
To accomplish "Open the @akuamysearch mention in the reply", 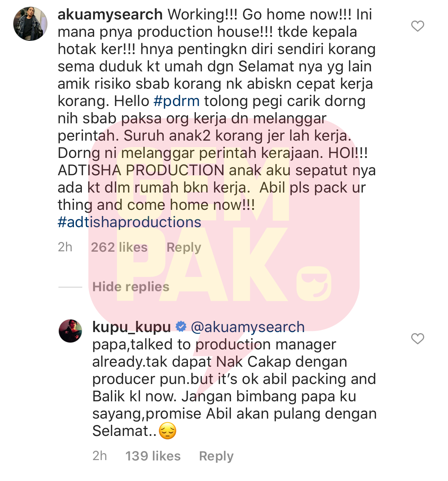I will pos(247,327).
